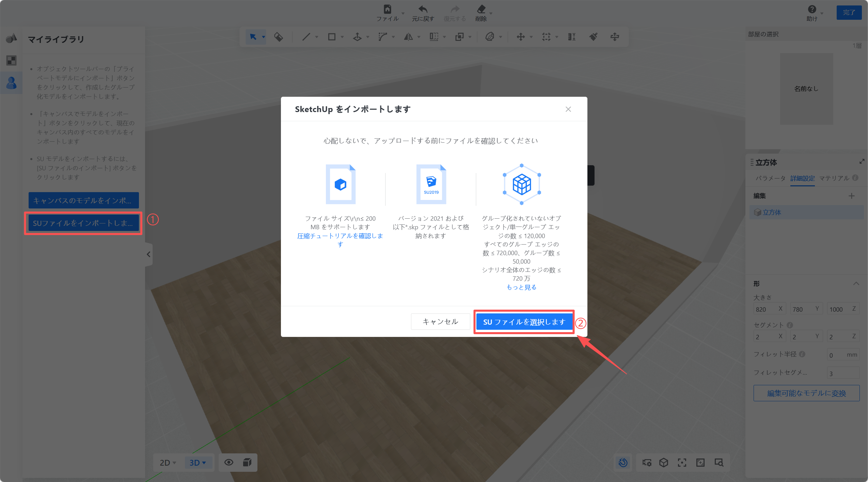Select the four-arrow move tool
Image resolution: width=868 pixels, height=482 pixels.
click(521, 37)
